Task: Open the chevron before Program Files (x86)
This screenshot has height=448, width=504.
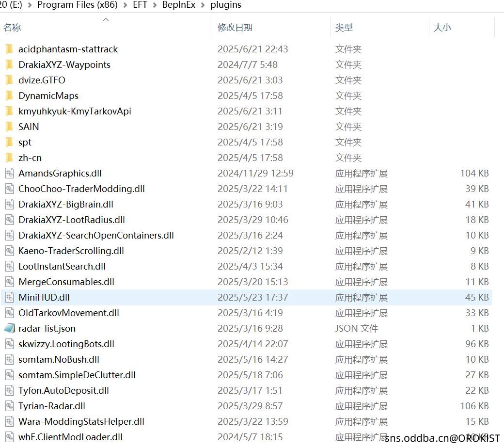Action: pos(30,5)
